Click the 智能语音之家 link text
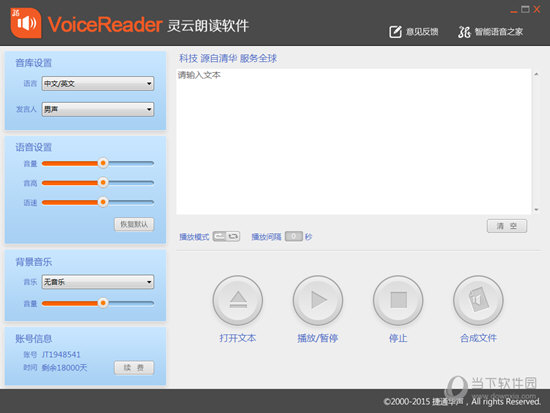 pyautogui.click(x=499, y=32)
